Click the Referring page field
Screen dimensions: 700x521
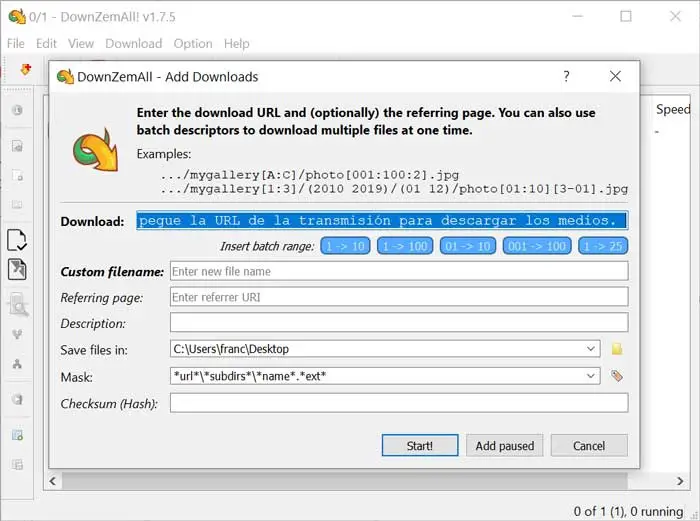click(x=399, y=297)
